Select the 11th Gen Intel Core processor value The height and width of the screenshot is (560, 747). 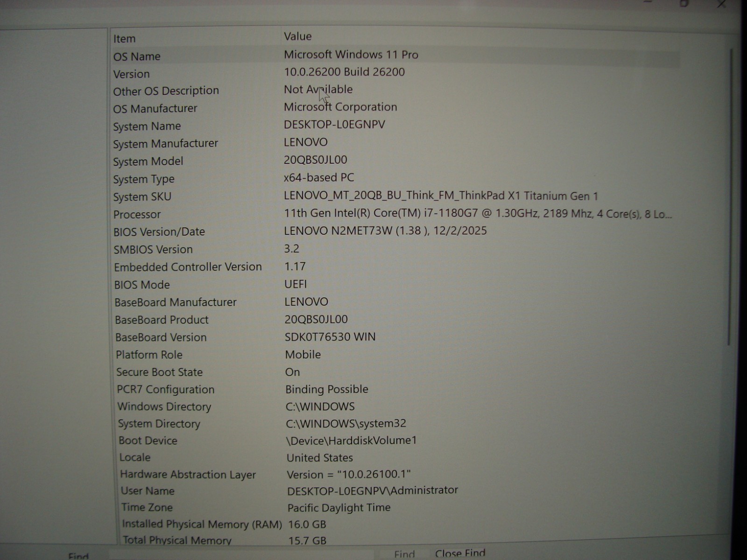click(x=478, y=214)
